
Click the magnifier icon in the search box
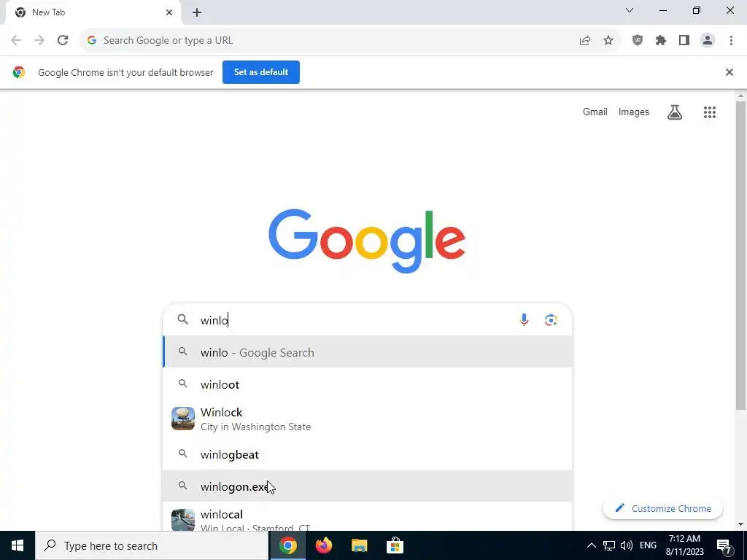183,319
